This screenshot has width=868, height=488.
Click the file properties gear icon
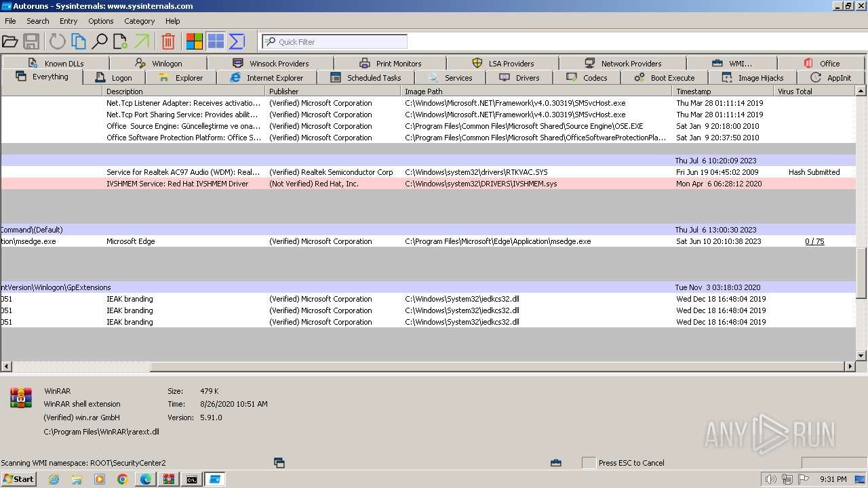point(121,41)
